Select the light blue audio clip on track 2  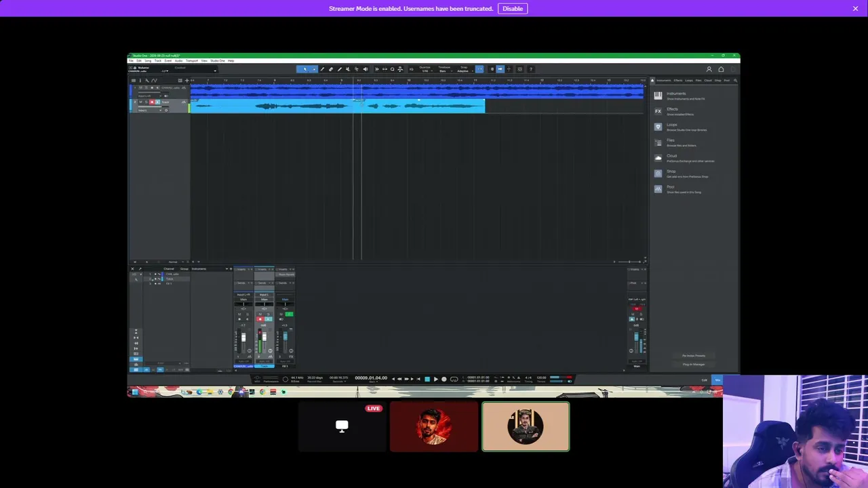(338, 106)
